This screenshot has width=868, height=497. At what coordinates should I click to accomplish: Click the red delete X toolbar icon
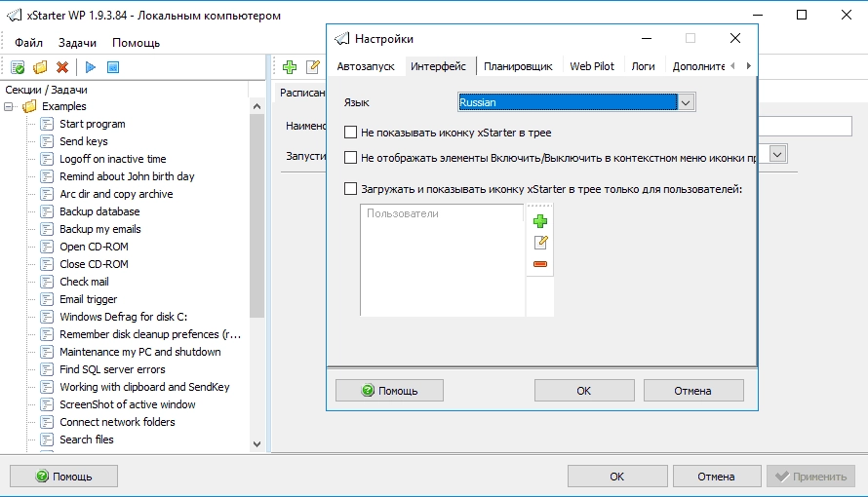tap(62, 67)
